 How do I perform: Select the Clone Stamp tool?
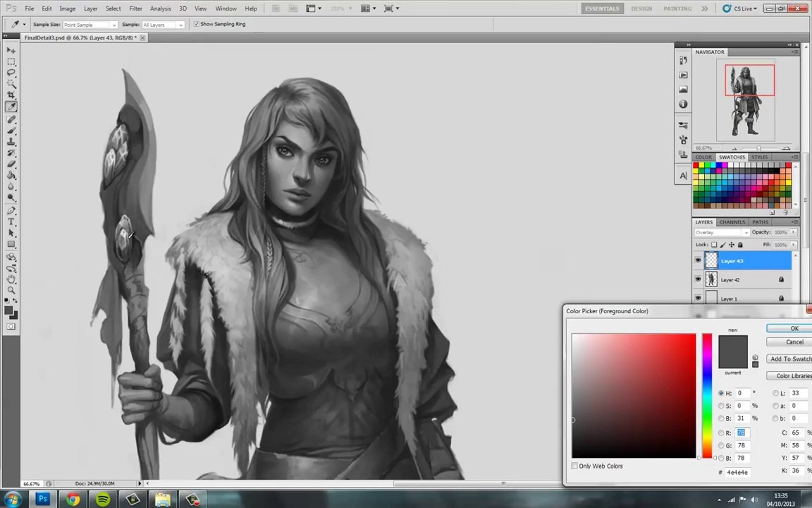click(11, 142)
